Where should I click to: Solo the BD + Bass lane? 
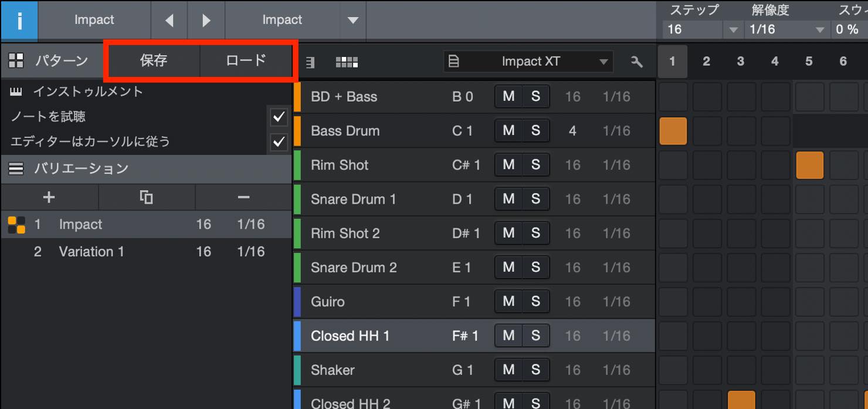[535, 97]
